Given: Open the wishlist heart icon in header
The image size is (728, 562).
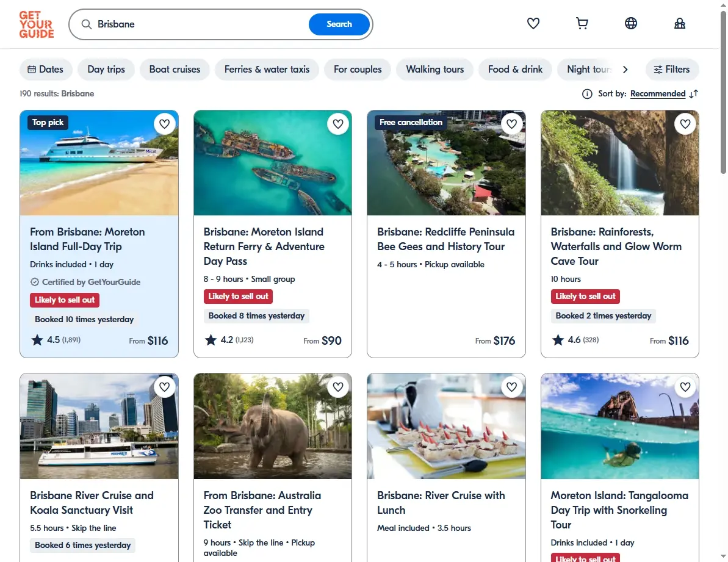Looking at the screenshot, I should click(533, 23).
